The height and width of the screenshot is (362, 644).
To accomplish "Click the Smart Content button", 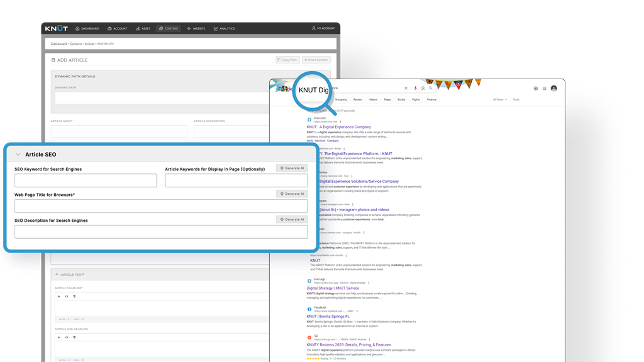I will 316,60.
